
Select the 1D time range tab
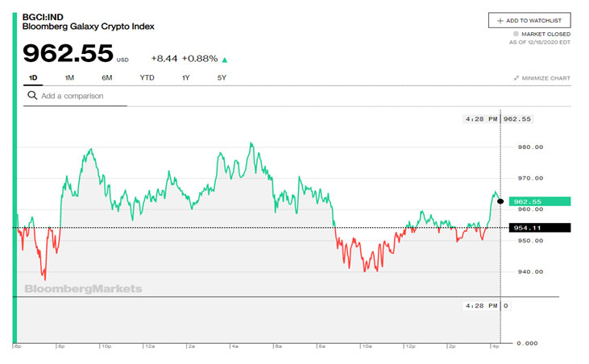33,77
